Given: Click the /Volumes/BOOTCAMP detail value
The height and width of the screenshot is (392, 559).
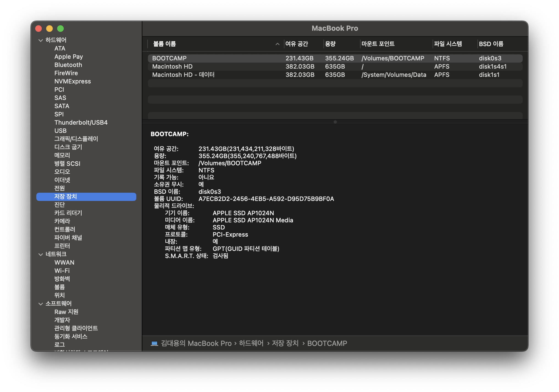Looking at the screenshot, I should click(230, 163).
